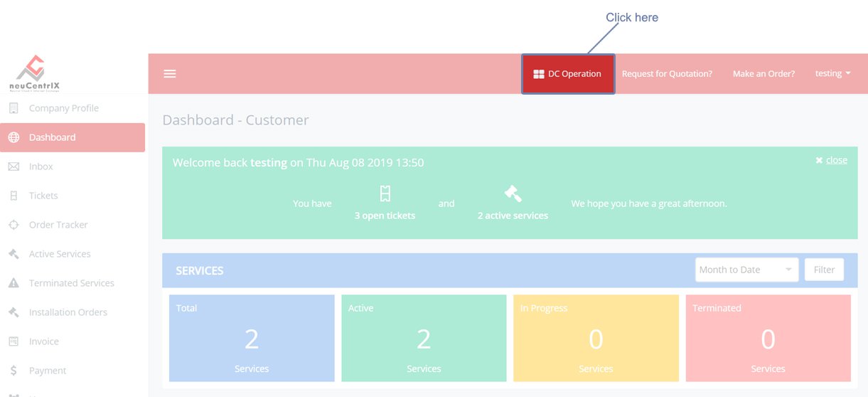
Task: Open Installation Orders from sidebar
Action: pyautogui.click(x=68, y=312)
